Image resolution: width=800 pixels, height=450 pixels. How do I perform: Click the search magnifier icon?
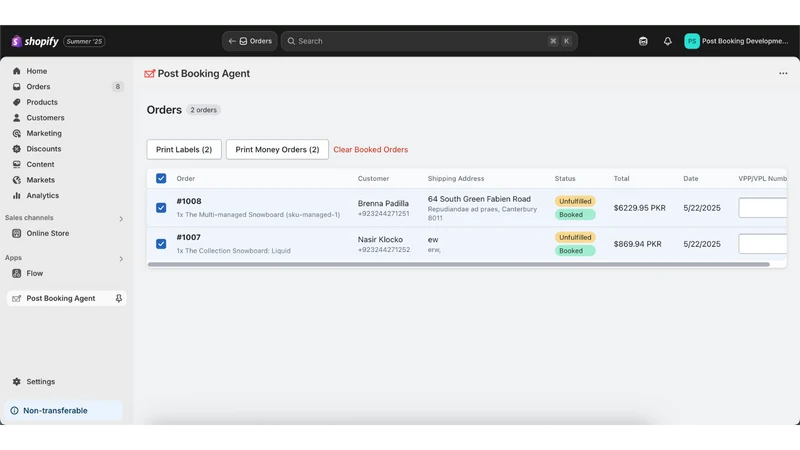click(x=291, y=41)
